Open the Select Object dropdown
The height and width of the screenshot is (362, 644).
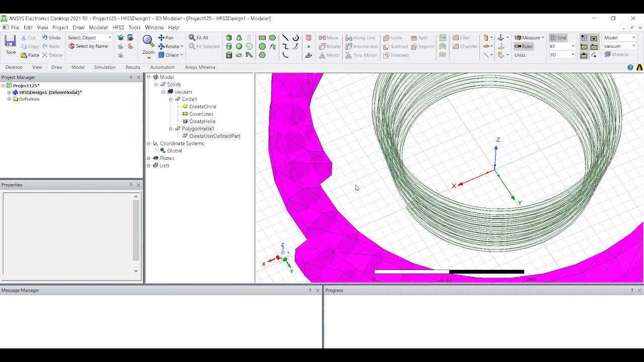coord(110,38)
